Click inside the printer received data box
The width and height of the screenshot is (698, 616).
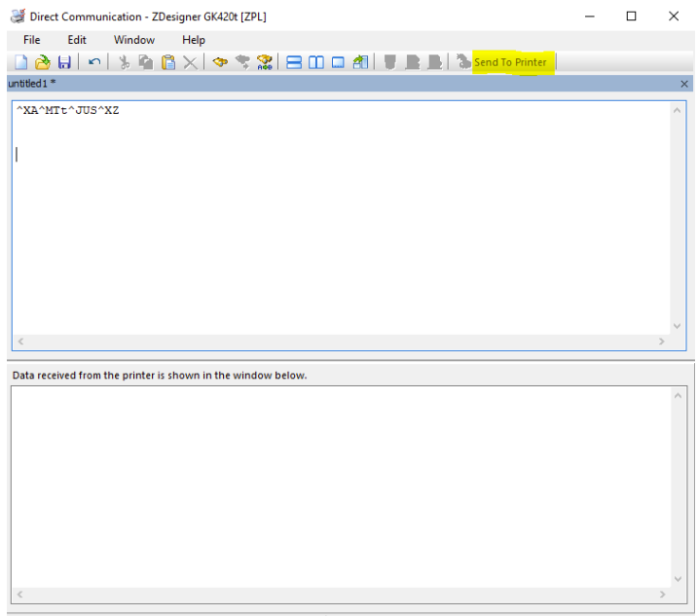pyautogui.click(x=341, y=487)
